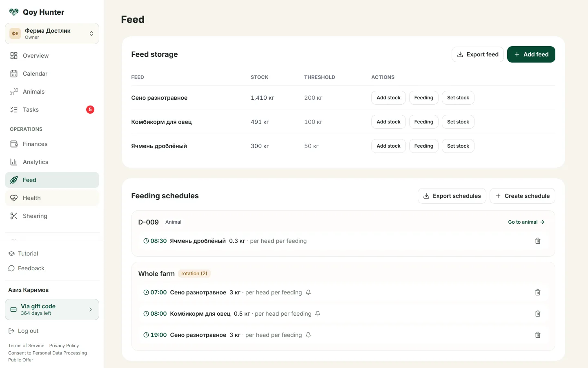588x368 pixels.
Task: Record Feeding for Сено разнотравное
Action: (424, 98)
